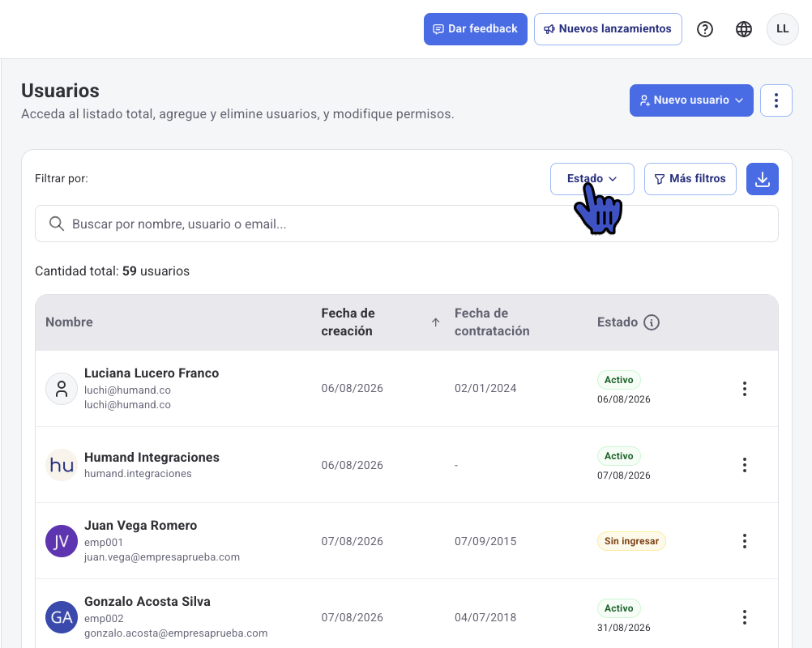This screenshot has height=648, width=812.
Task: Click the Humand Integraciones hu avatar
Action: pos(62,465)
